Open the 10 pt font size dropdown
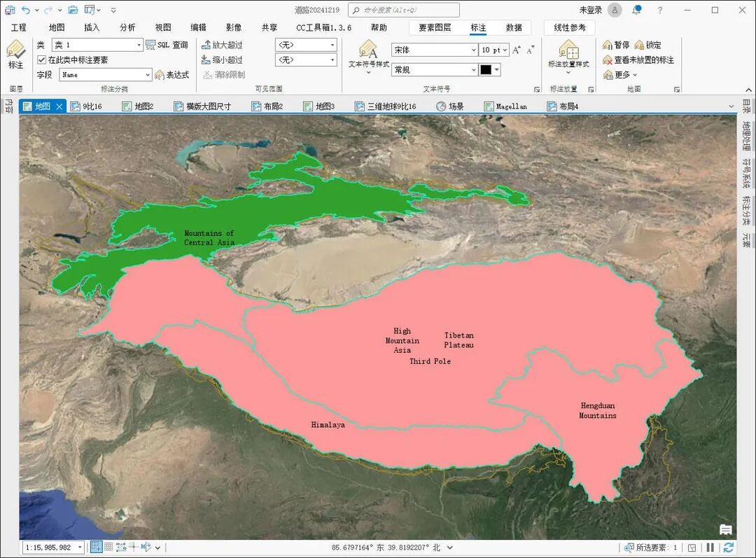The height and width of the screenshot is (558, 756). tap(494, 50)
